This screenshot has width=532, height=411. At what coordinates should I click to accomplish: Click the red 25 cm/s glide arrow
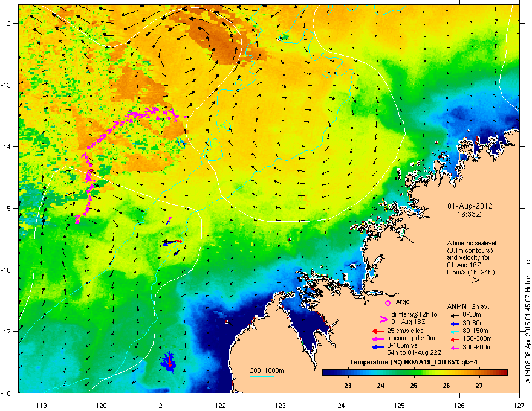click(378, 331)
